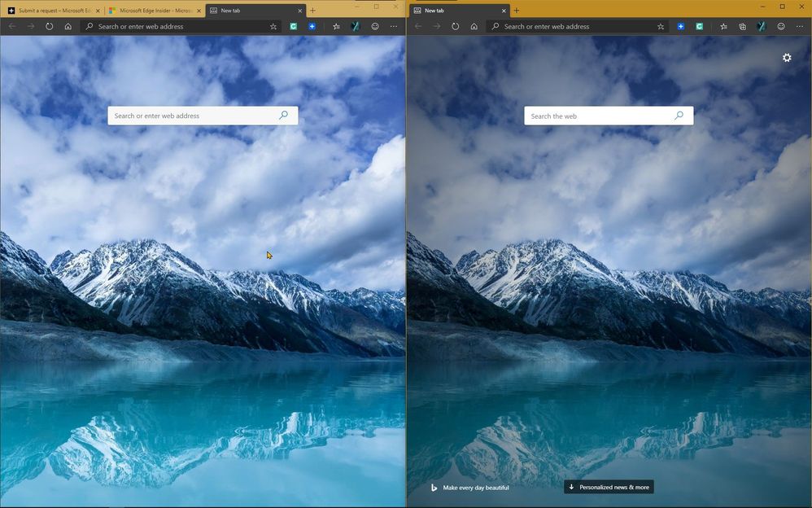This screenshot has width=812, height=508.
Task: Switch to the Microsoft Edge Insider tab
Action: [154, 11]
